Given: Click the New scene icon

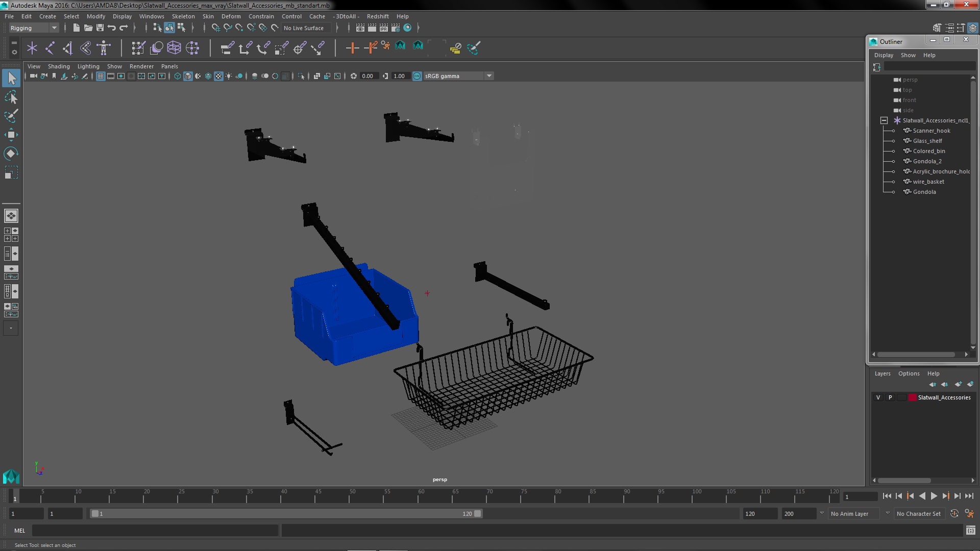Looking at the screenshot, I should pyautogui.click(x=76, y=28).
